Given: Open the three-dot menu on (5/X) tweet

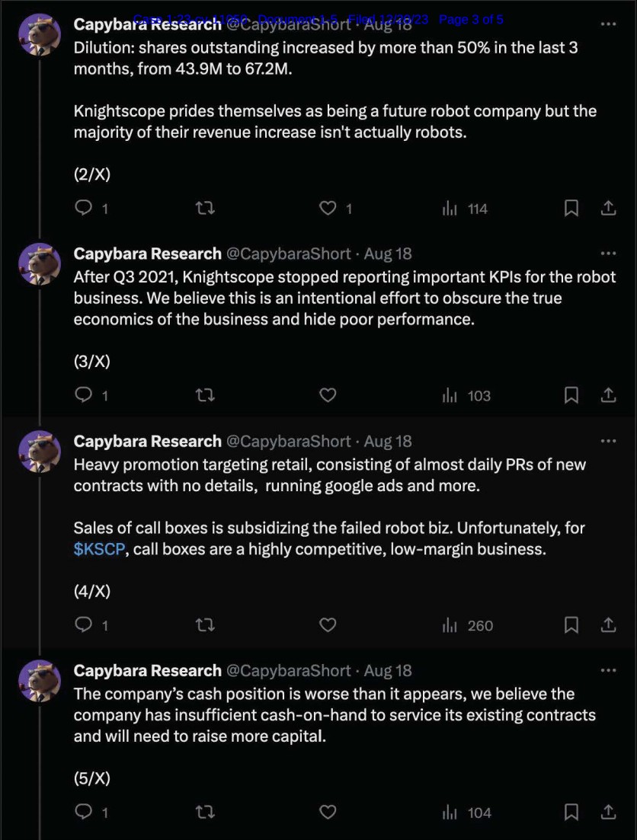Looking at the screenshot, I should pyautogui.click(x=607, y=670).
